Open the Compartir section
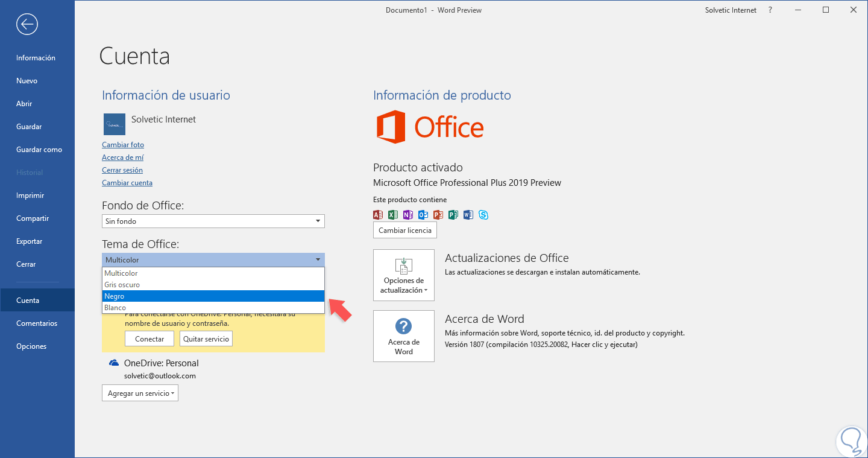This screenshot has width=868, height=458. click(x=37, y=218)
